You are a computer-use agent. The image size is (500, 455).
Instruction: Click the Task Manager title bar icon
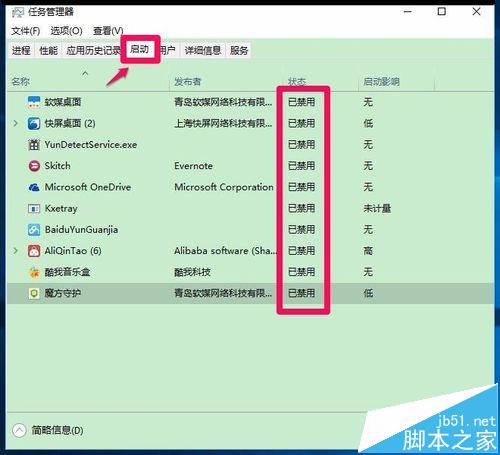(18, 12)
